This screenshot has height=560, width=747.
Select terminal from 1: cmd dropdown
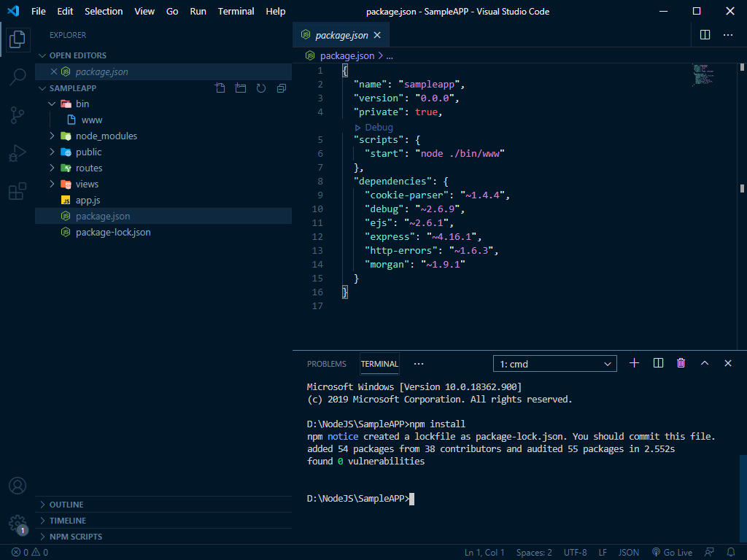(x=555, y=364)
